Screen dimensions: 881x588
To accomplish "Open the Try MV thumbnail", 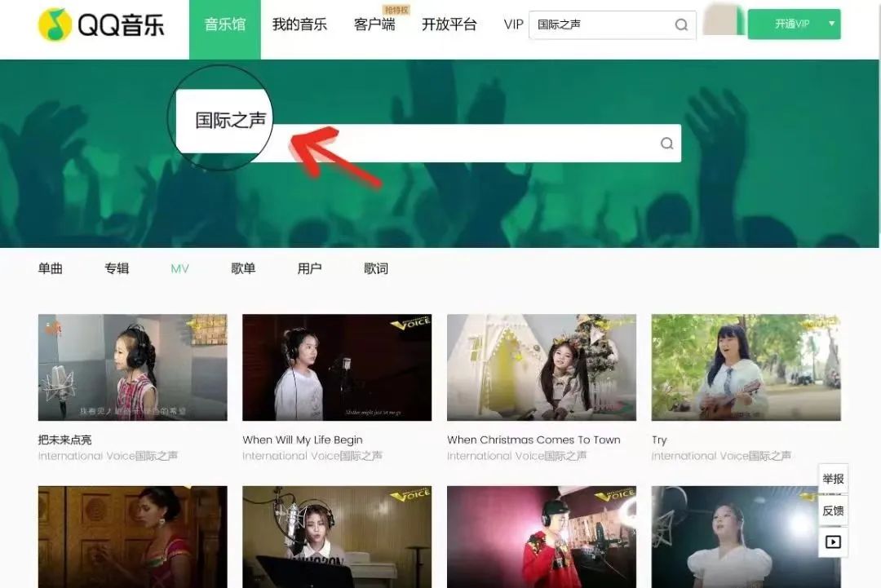I will (746, 367).
